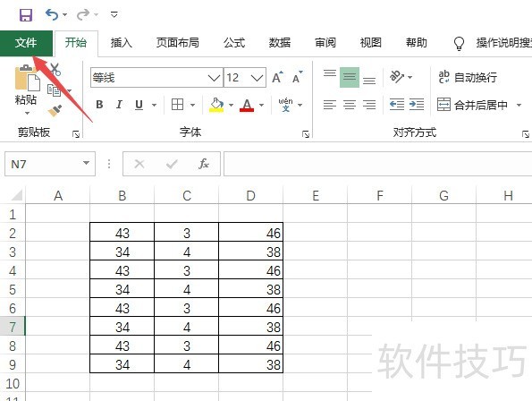Switch to the 开始 ribbon tab
This screenshot has height=401, width=532.
coord(76,43)
